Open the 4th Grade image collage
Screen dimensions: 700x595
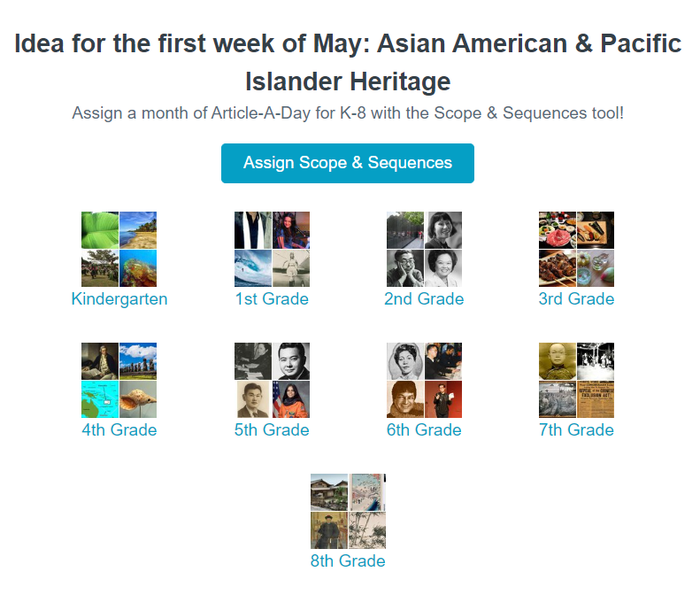pos(119,380)
